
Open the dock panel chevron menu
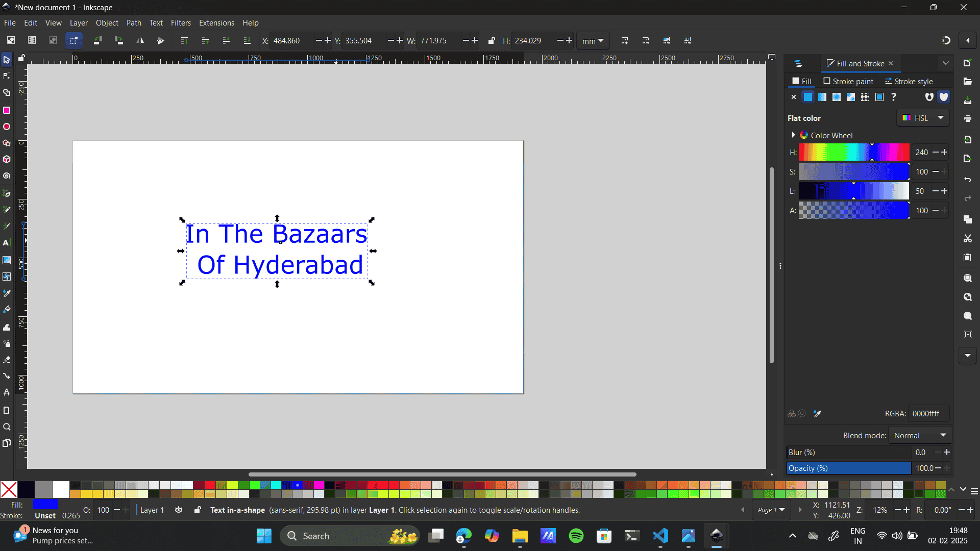click(945, 63)
